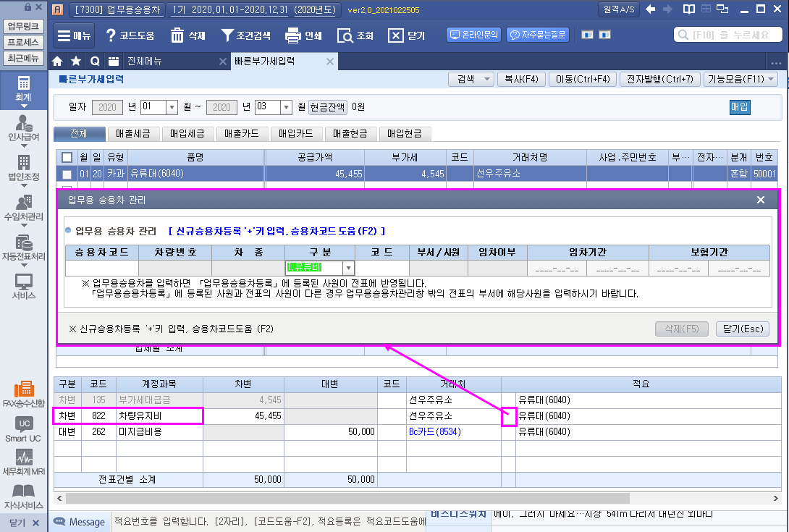Check the 유류대(6040) row checkbox

[x=67, y=174]
